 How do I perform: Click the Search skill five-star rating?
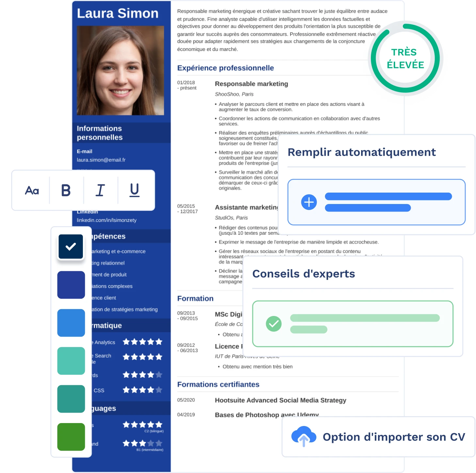click(143, 357)
